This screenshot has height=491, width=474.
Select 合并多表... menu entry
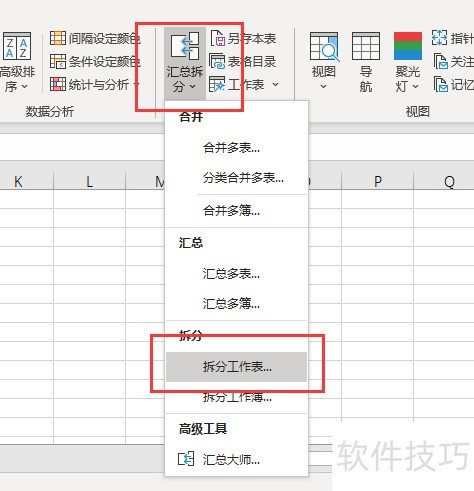point(236,147)
